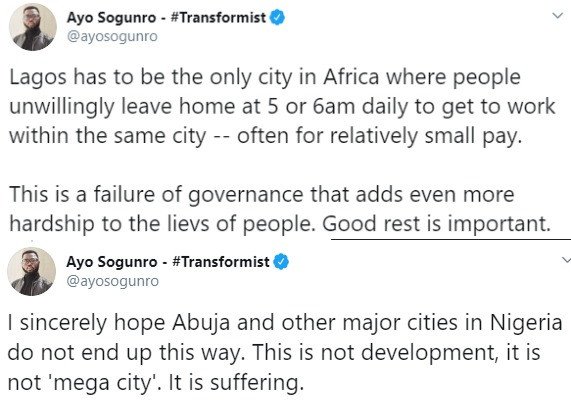This screenshot has height=401, width=571.
Task: Click verified badge on the first tweet
Action: pyautogui.click(x=277, y=17)
